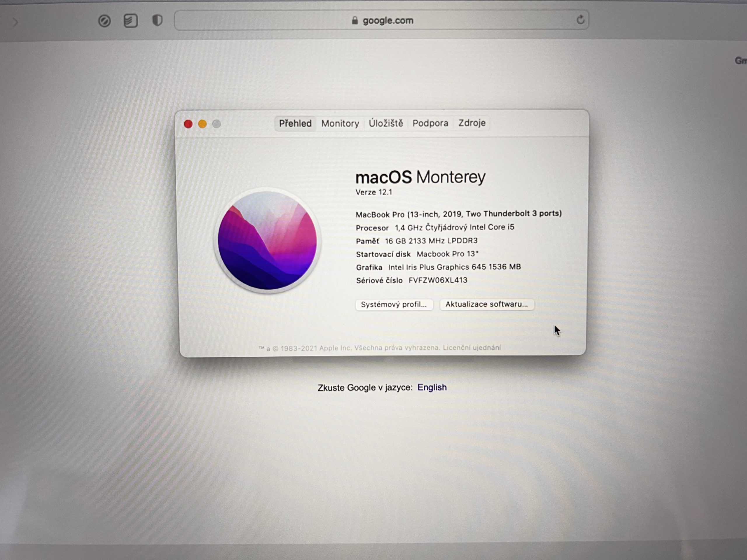Switch to the Monitory tab
Screen dimensions: 747x560
point(340,124)
